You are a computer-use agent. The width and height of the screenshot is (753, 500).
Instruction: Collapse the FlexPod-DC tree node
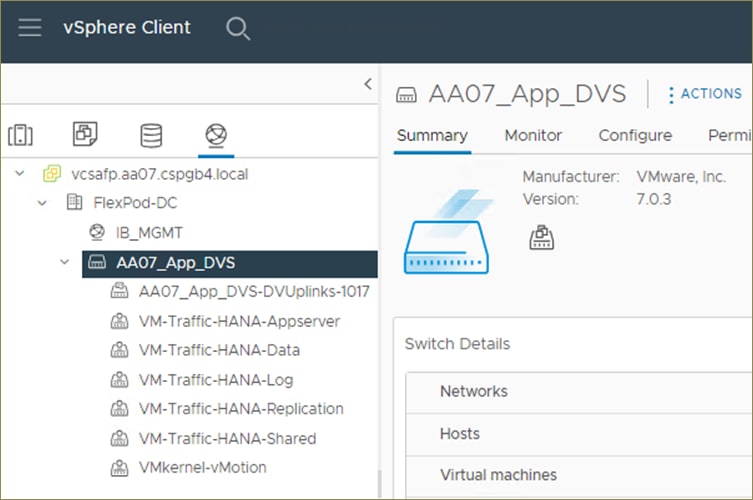(42, 203)
